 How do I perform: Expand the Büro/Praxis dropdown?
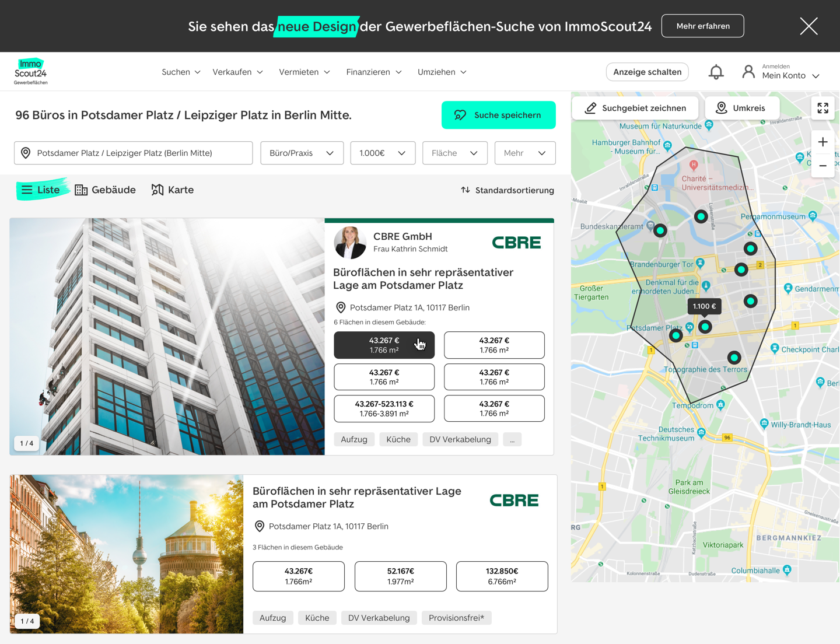pos(302,153)
